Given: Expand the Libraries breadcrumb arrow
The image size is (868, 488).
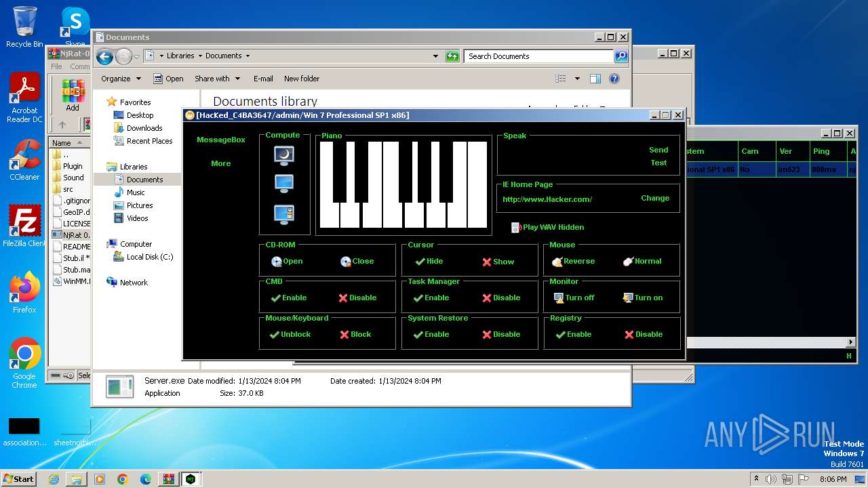Looking at the screenshot, I should [199, 56].
